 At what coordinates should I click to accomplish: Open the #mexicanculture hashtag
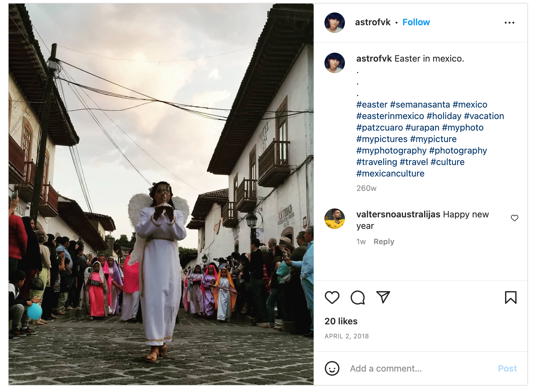[390, 174]
